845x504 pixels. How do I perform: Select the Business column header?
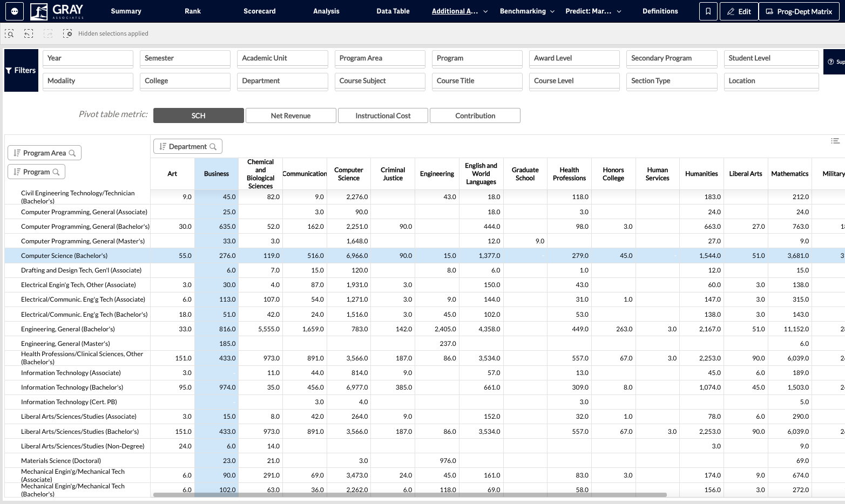[x=217, y=174]
